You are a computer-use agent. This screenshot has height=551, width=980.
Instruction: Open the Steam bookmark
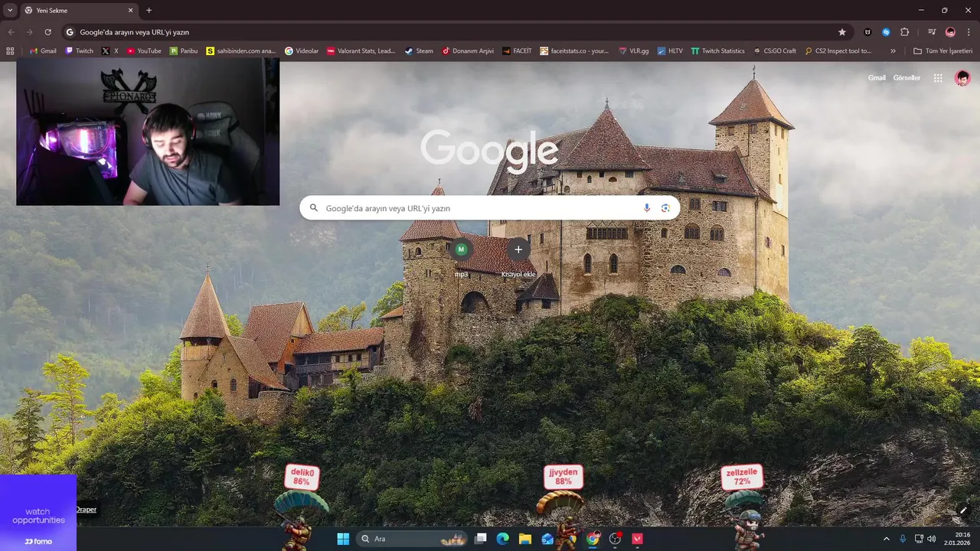[x=419, y=51]
